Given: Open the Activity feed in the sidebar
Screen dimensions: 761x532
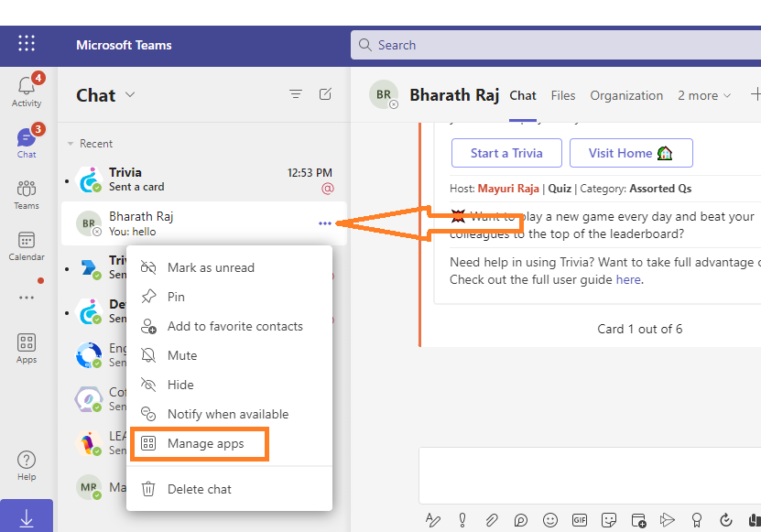Looking at the screenshot, I should click(x=27, y=92).
